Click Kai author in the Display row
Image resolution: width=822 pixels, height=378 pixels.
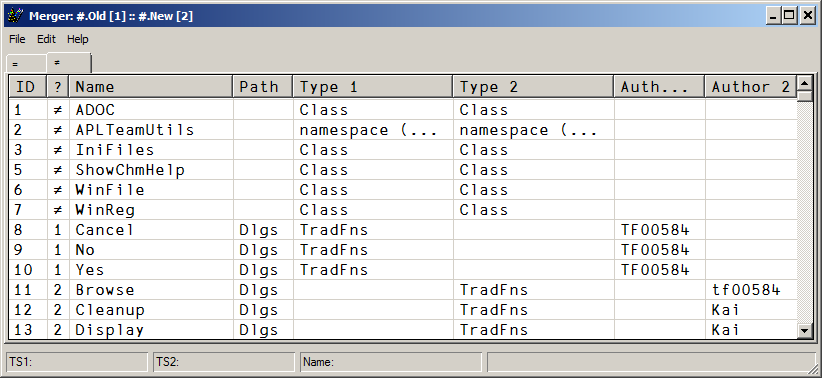click(726, 329)
